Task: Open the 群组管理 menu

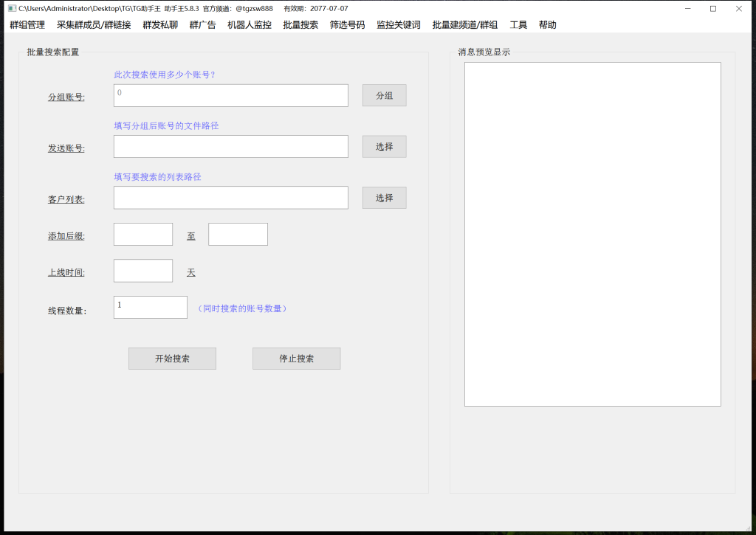Action: coord(27,25)
